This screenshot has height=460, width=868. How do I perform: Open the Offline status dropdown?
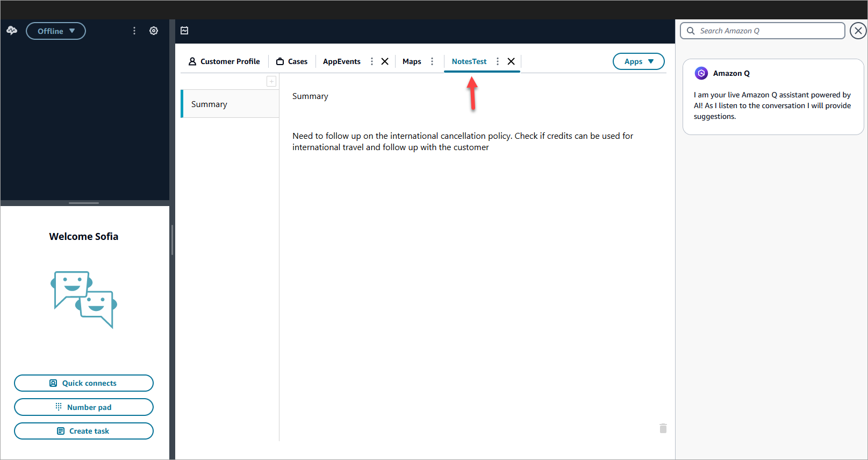(x=56, y=31)
